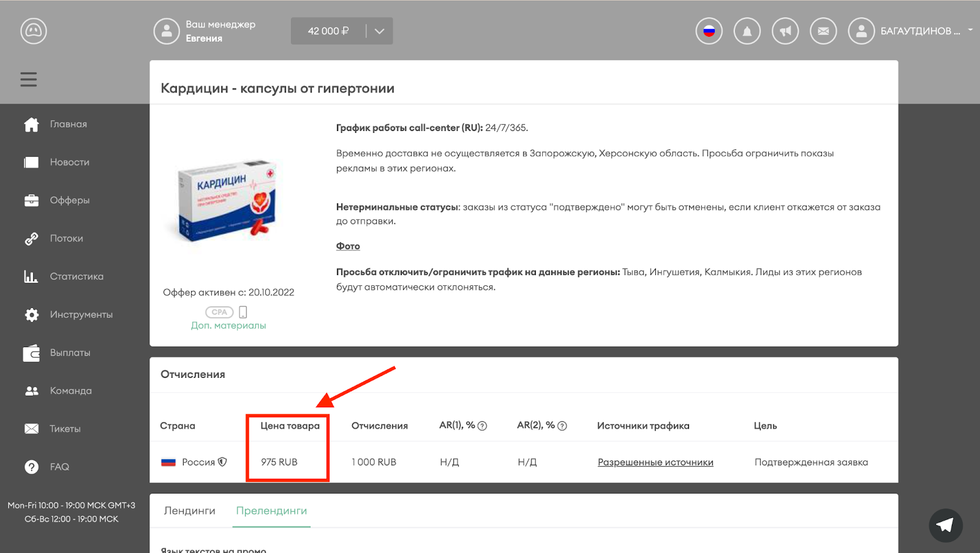The height and width of the screenshot is (553, 980).
Task: Click the Russian flag in the Россия row
Action: tap(168, 462)
